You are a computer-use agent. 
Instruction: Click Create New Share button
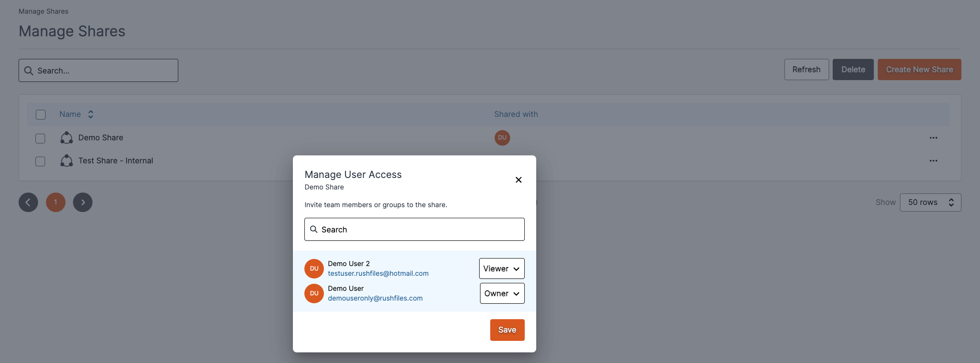click(919, 70)
